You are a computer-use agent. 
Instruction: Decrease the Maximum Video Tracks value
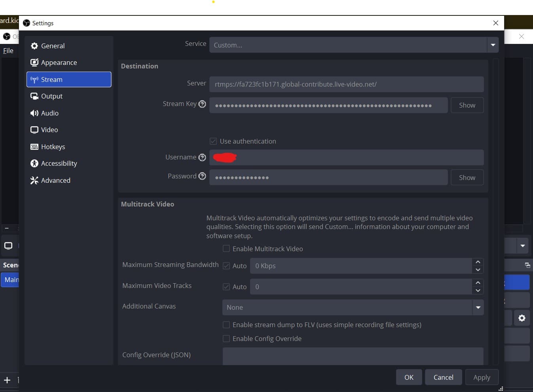[x=478, y=290]
